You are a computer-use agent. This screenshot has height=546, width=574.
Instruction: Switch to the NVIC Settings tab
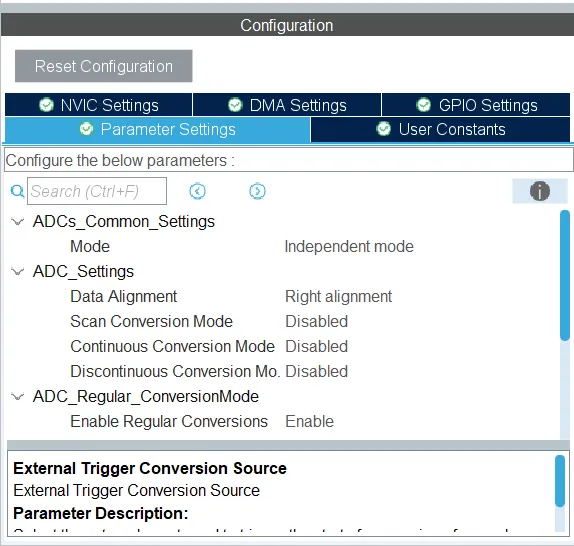coord(98,105)
